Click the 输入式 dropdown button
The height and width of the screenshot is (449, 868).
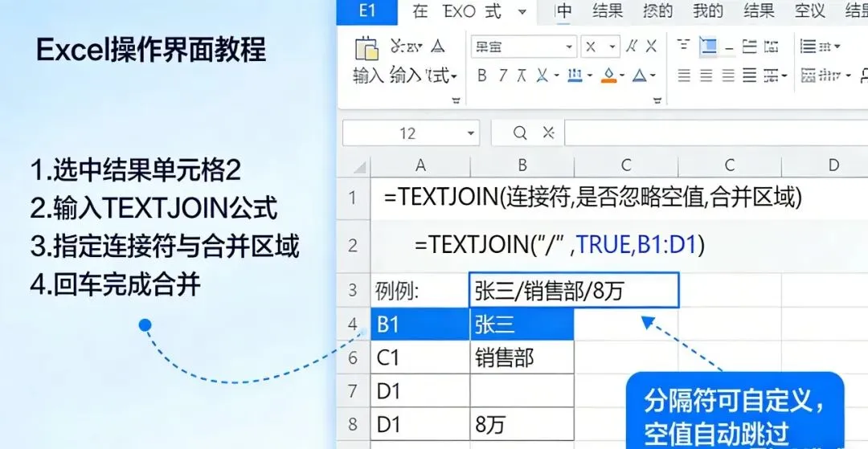point(424,76)
